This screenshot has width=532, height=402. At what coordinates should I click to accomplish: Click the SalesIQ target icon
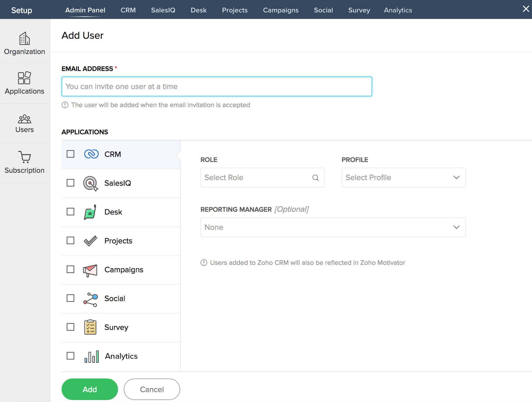tap(90, 183)
